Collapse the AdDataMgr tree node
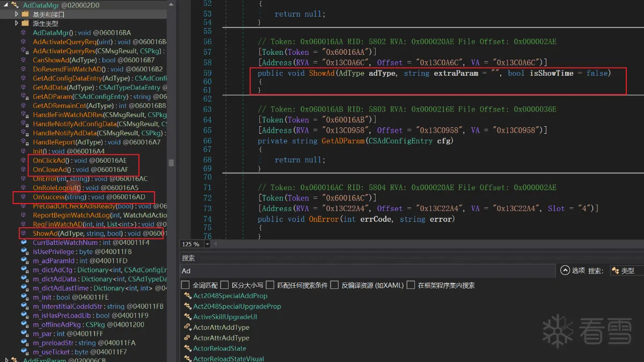Image resolution: width=644 pixels, height=362 pixels. pyautogui.click(x=6, y=5)
